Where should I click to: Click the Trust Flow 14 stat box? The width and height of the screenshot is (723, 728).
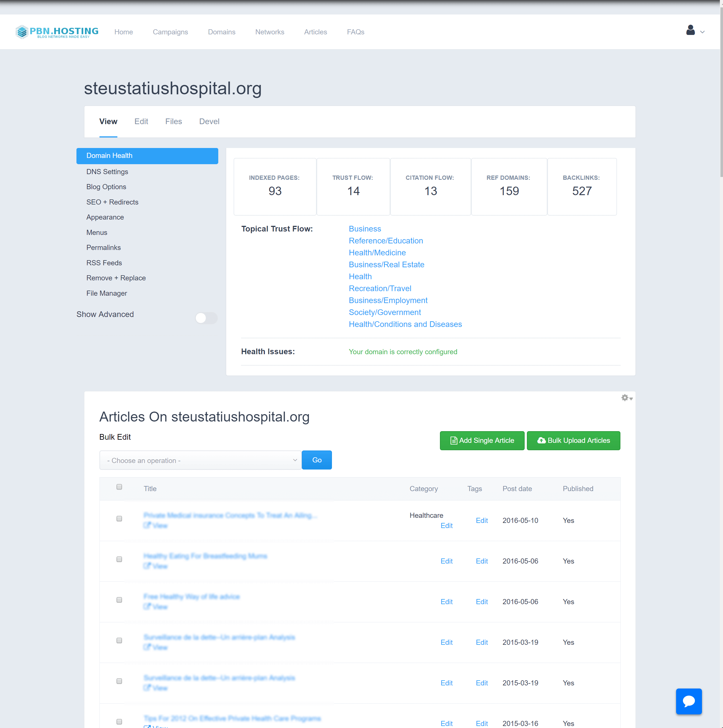click(353, 187)
